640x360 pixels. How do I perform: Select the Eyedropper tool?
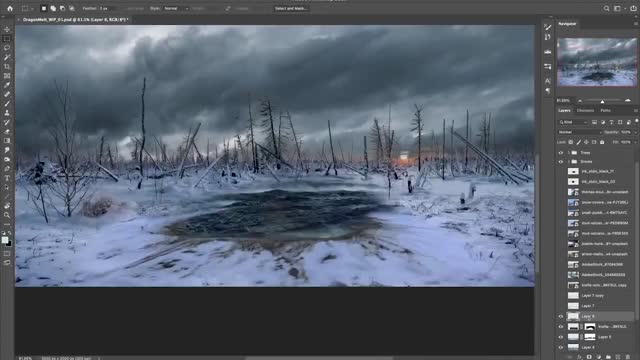[x=7, y=85]
